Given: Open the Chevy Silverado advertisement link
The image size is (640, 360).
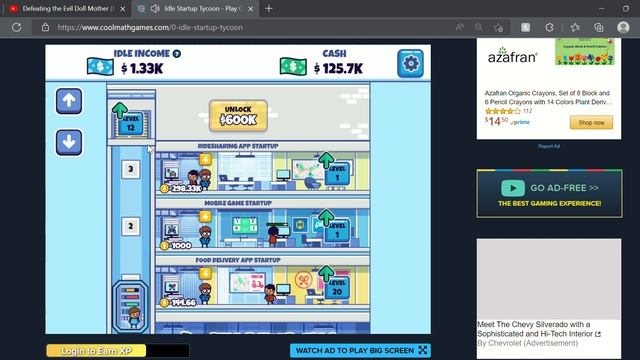Looking at the screenshot, I should pyautogui.click(x=539, y=329).
